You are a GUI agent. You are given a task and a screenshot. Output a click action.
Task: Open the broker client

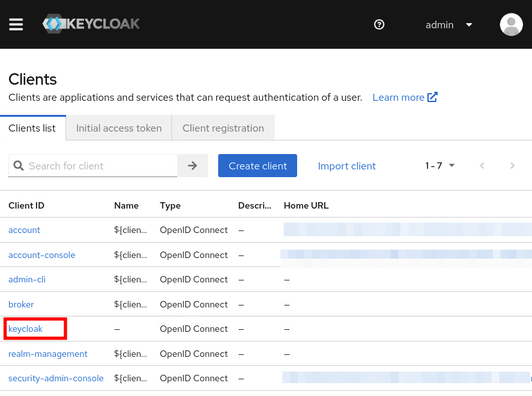[21, 305]
